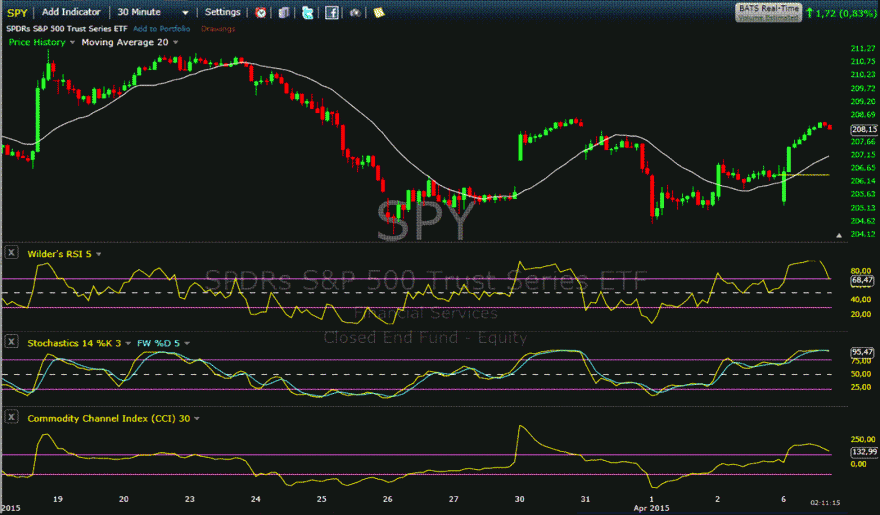Screen dimensions: 880x515
Task: Click the Stochastics 14 %K 3 label
Action: click(x=74, y=343)
